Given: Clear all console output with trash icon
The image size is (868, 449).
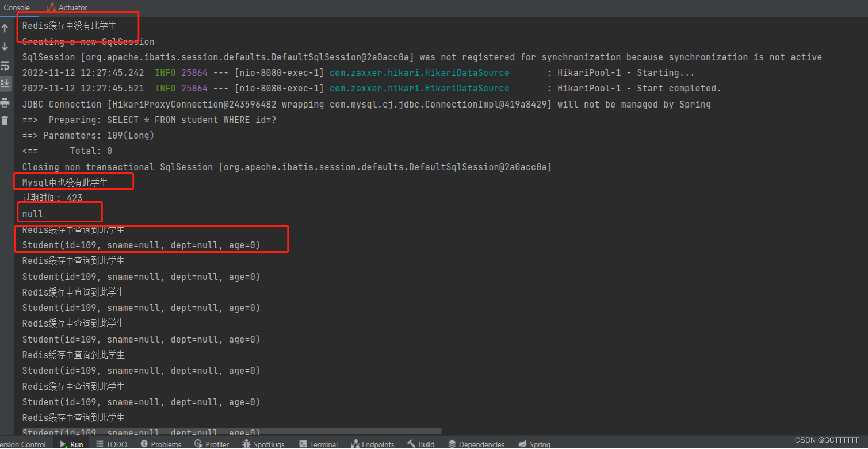Looking at the screenshot, I should pyautogui.click(x=5, y=121).
